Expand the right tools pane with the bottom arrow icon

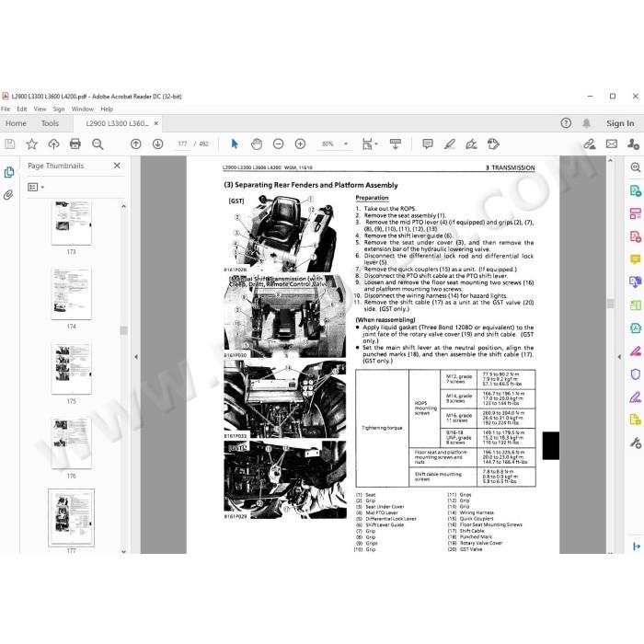coord(637,546)
